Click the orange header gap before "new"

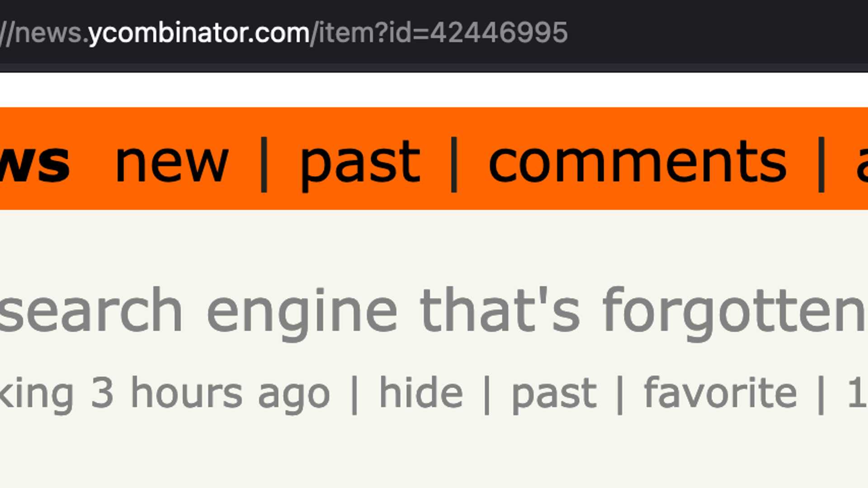93,163
